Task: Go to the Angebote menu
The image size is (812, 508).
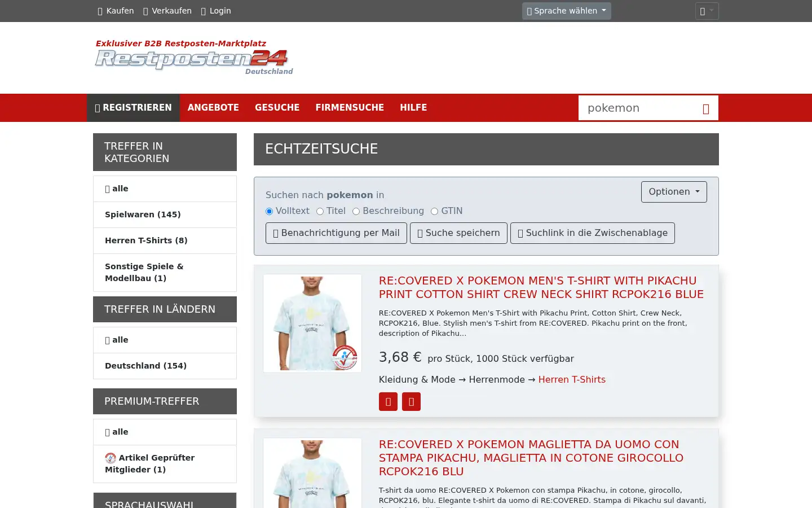Action: 213,108
